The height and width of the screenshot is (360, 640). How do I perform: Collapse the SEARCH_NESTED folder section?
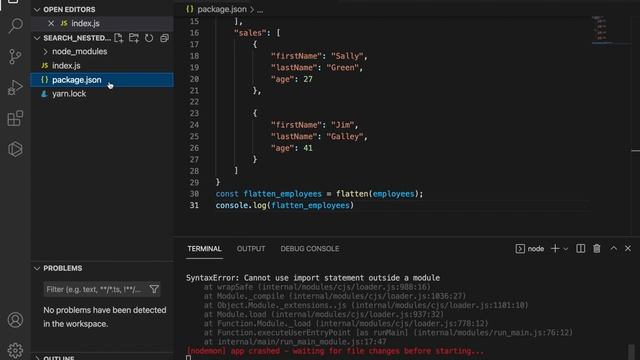37,38
